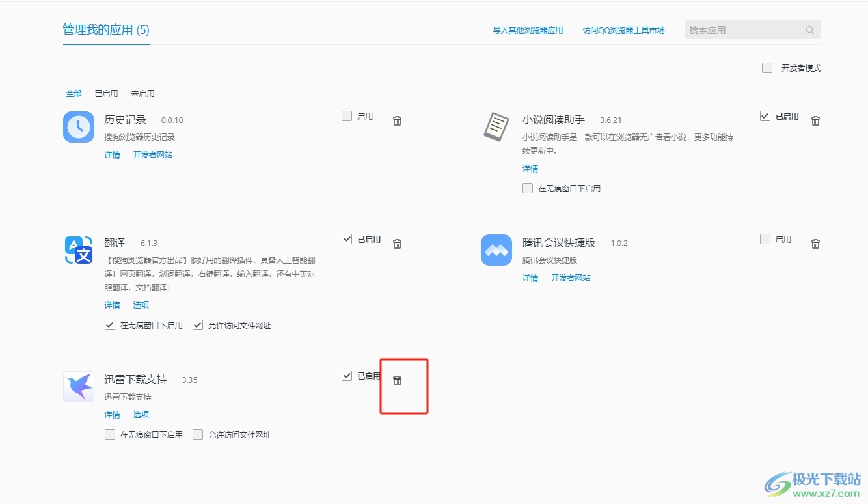Click the 腾讯会议快捷版 extension title
This screenshot has height=504, width=868.
(559, 243)
